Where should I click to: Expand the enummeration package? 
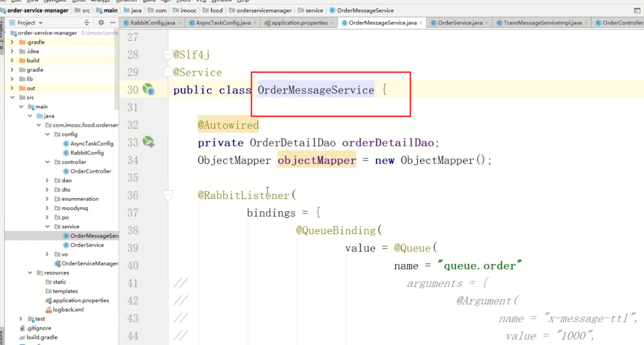pyautogui.click(x=48, y=199)
